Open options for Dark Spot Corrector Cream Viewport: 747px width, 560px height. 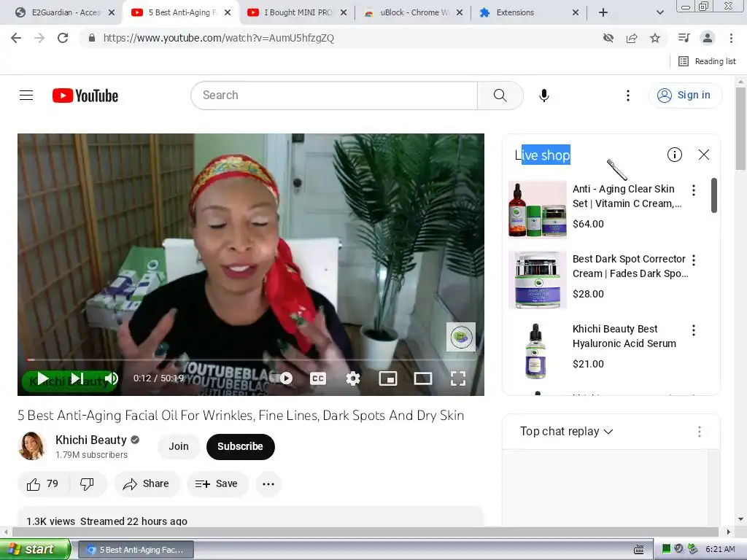click(694, 260)
